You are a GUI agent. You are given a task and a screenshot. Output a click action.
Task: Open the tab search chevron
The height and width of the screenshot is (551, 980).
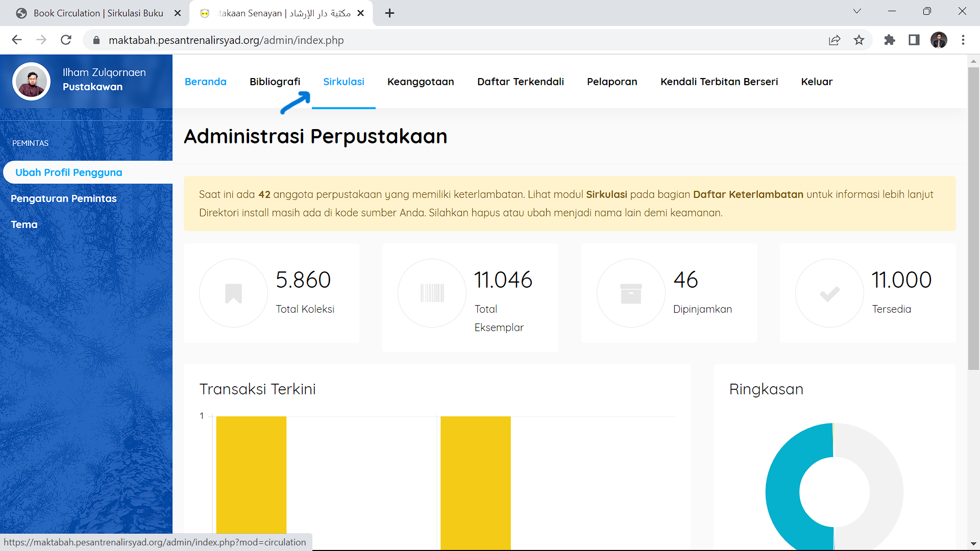(857, 11)
